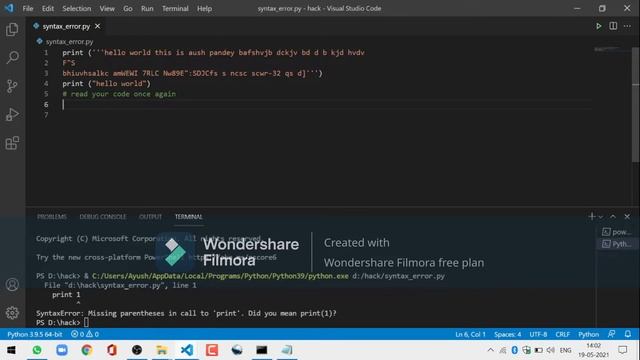
Task: Open the Search view in activity bar
Action: coord(12,58)
